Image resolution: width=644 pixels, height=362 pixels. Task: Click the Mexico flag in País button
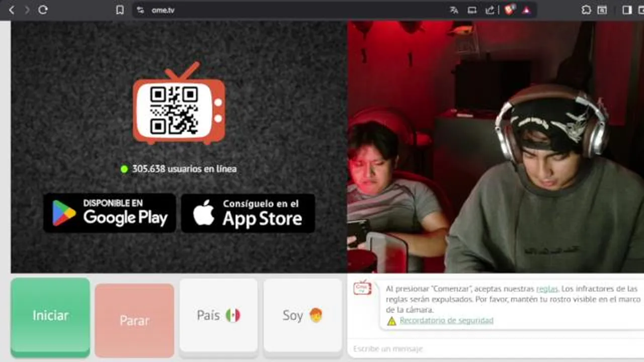(x=233, y=316)
